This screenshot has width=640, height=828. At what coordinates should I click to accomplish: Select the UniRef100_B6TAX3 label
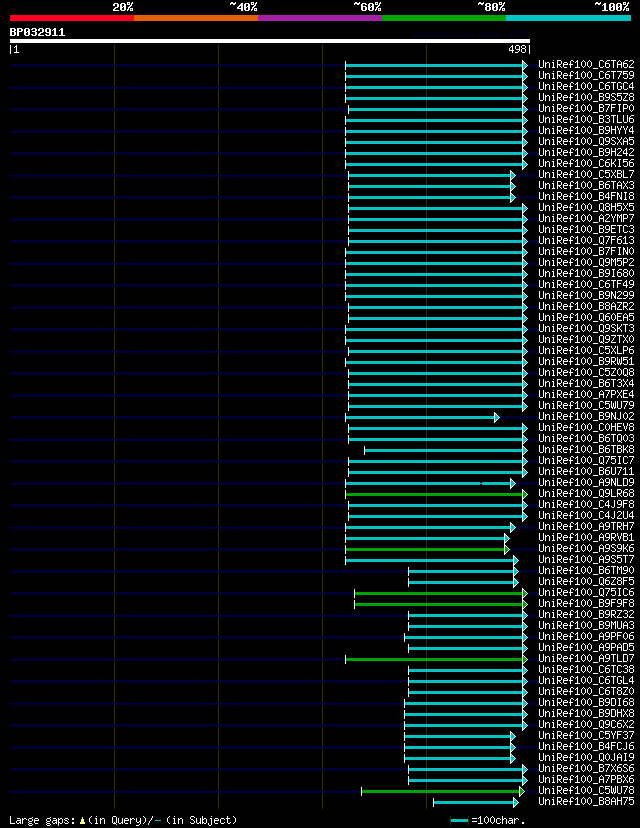click(586, 185)
